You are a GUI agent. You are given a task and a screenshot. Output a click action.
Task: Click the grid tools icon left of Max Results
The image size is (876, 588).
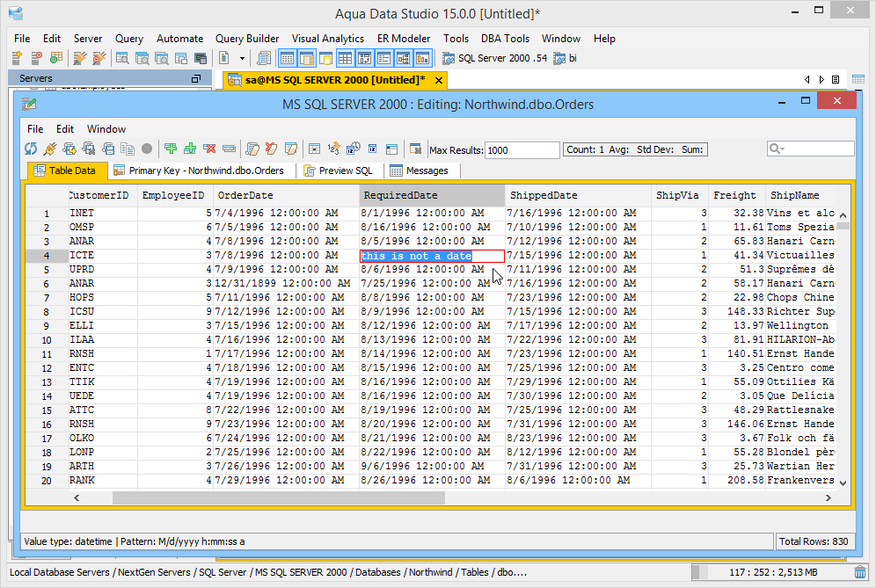pos(415,149)
